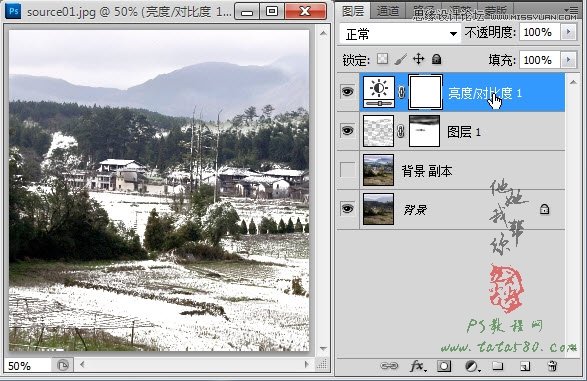Close the source01.jpg document window
Image resolution: width=587 pixels, height=381 pixels.
tap(305, 12)
